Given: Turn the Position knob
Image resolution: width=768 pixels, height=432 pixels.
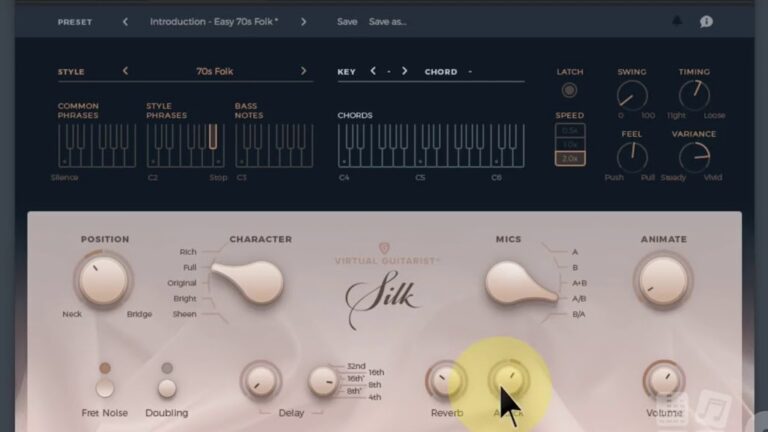Looking at the screenshot, I should click(103, 280).
